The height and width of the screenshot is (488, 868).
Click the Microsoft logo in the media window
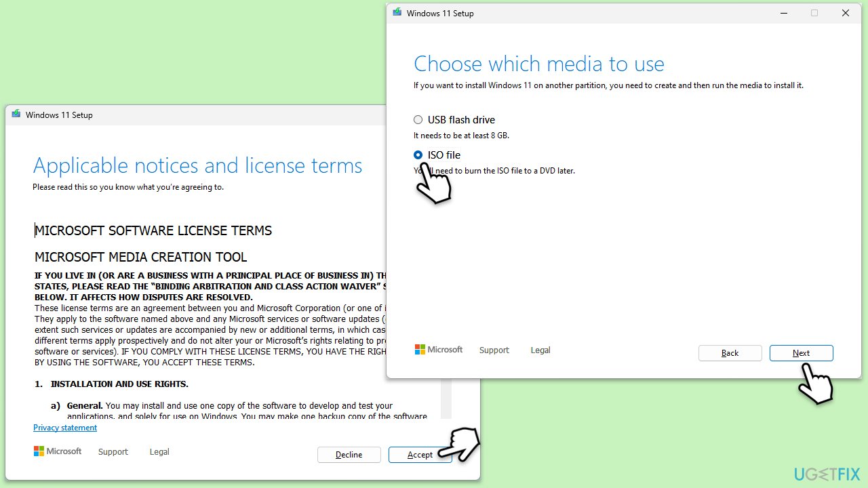click(439, 350)
